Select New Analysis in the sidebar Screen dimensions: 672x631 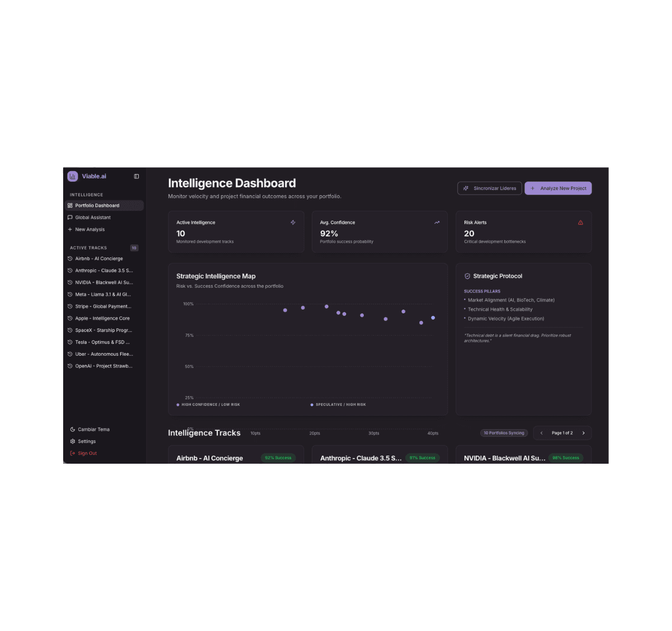tap(104, 229)
